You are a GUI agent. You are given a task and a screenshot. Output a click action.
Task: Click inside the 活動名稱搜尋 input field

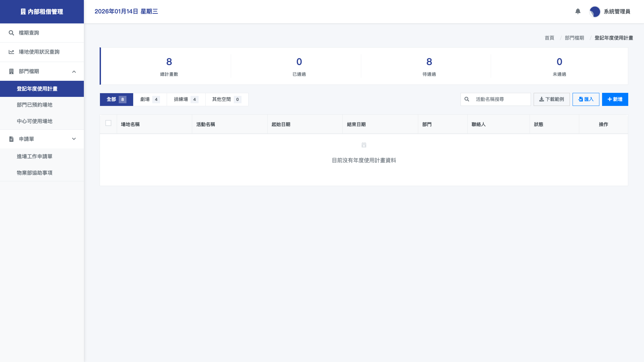[496, 99]
